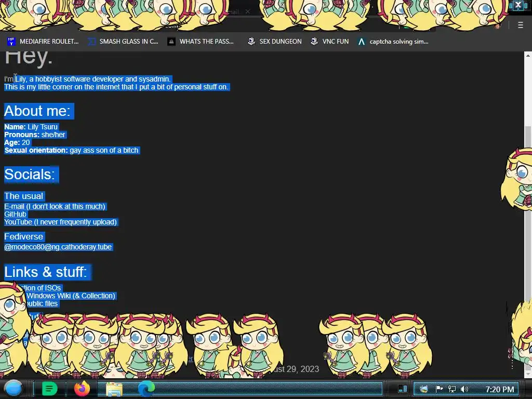Open the @modeco80@ng.cathoderay.tube fediverse link
Viewport: 532px width, 399px height.
[x=58, y=247]
